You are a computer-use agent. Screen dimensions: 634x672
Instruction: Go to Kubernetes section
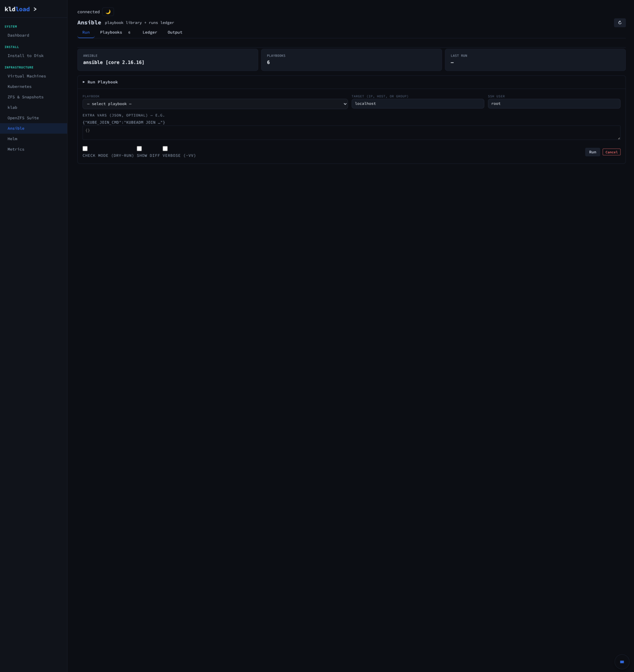[34, 87]
